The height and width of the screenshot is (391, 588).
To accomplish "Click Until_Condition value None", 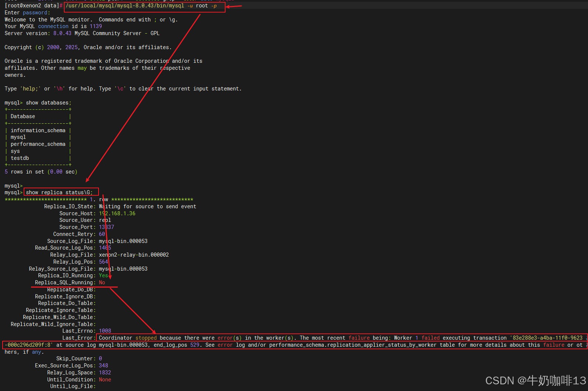I will point(105,380).
